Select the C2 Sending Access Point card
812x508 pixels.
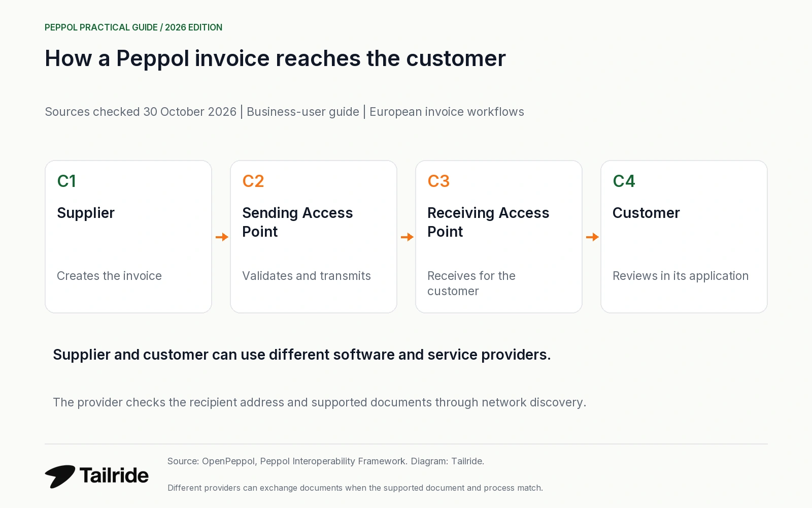(314, 237)
